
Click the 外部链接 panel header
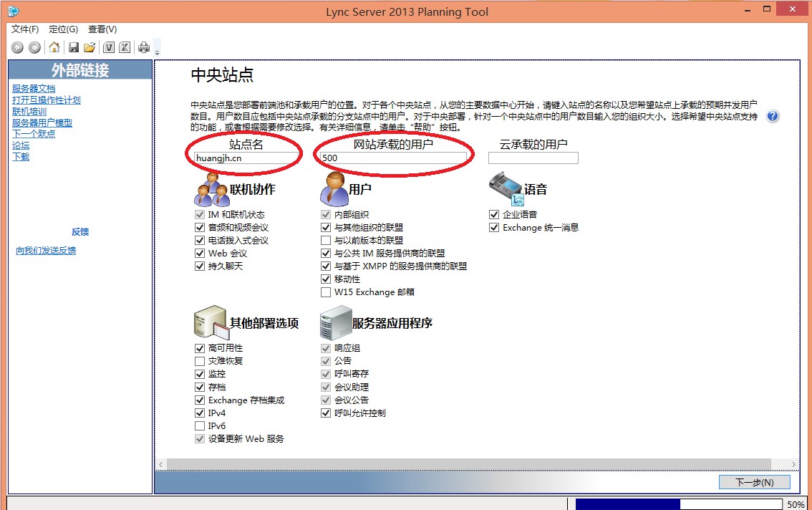(80, 70)
